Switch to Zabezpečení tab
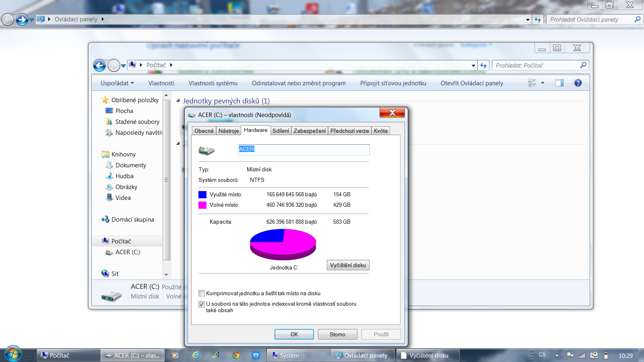This screenshot has width=644, height=362. coord(310,131)
